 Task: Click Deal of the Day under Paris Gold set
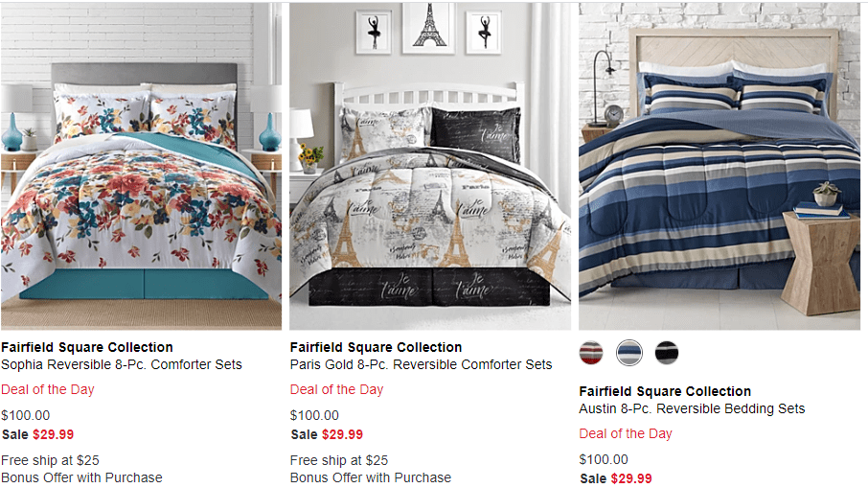pos(336,389)
